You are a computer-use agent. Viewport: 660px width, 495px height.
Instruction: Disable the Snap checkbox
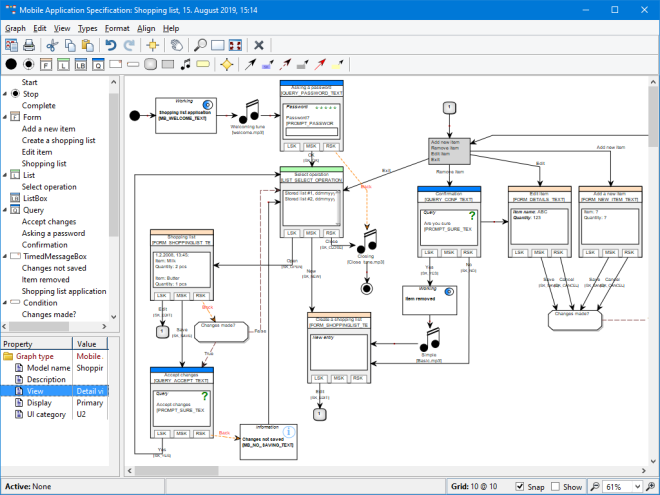click(519, 487)
